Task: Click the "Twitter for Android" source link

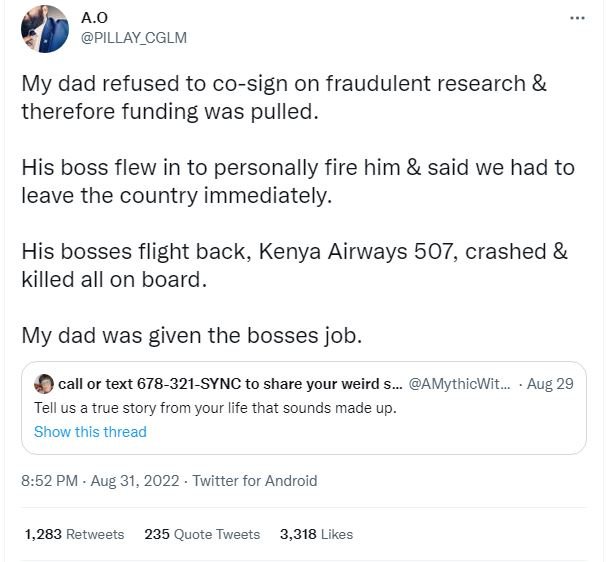Action: (254, 481)
